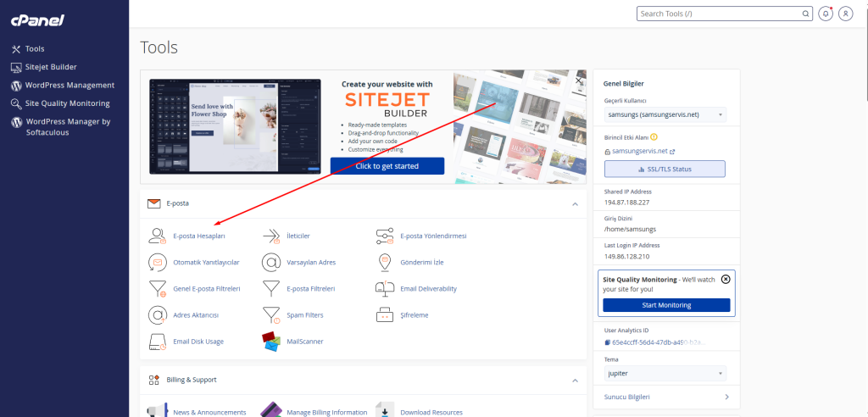This screenshot has height=417, width=868.
Task: Open the İleticiler link
Action: 298,236
